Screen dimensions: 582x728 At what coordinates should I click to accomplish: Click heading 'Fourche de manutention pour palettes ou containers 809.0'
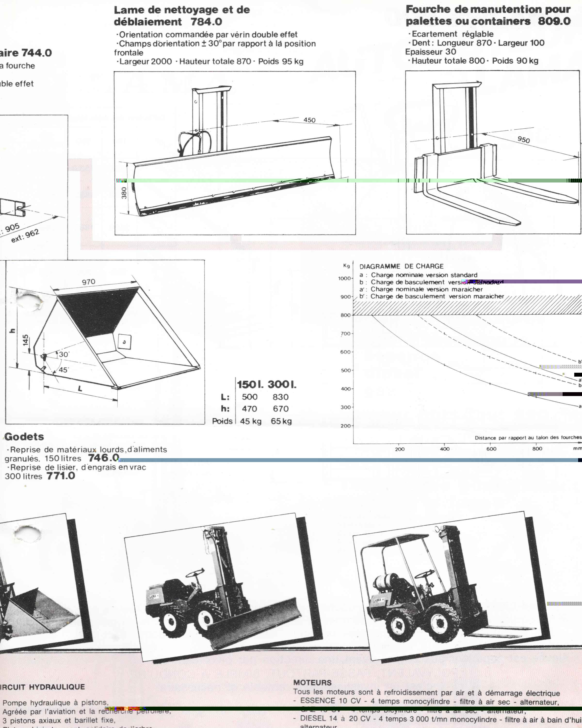tap(488, 15)
